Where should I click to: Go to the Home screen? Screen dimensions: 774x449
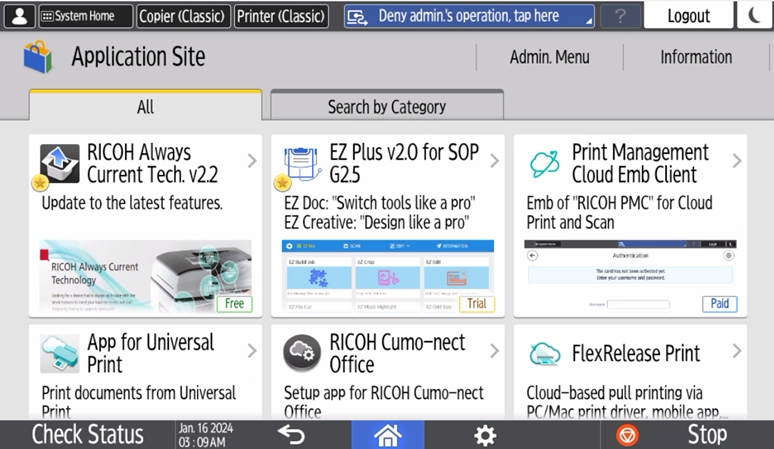coord(387,435)
